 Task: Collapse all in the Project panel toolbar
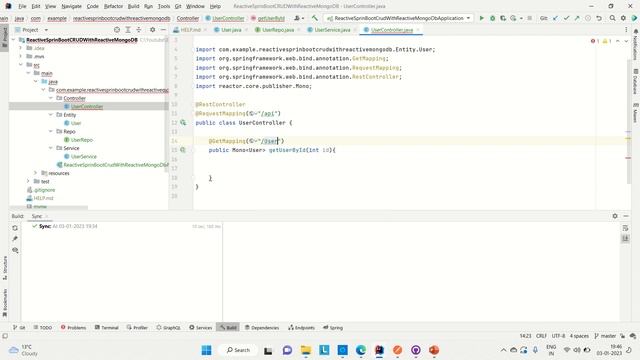tap(139, 30)
